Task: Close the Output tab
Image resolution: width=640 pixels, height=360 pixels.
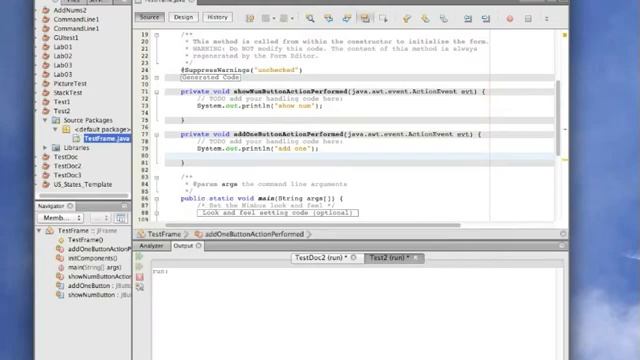Action: pos(198,246)
